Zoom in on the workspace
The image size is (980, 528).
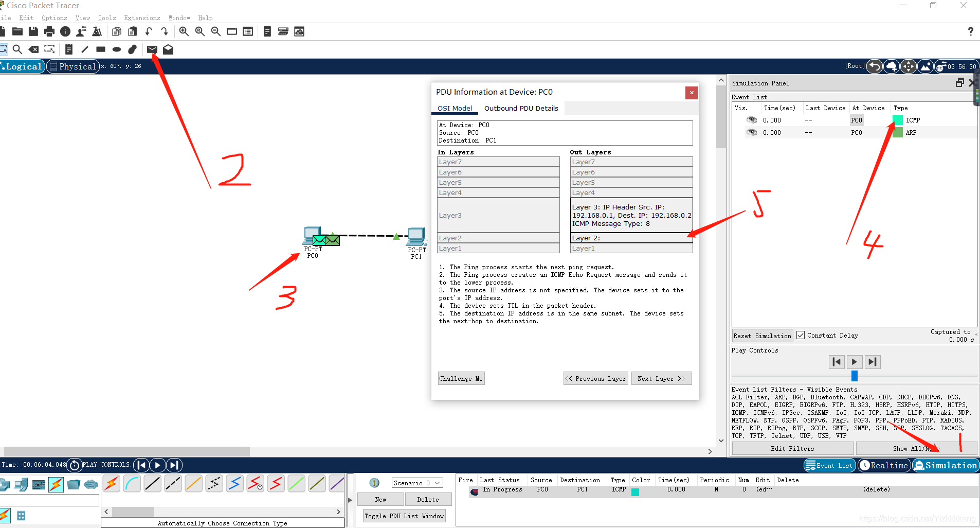[184, 32]
